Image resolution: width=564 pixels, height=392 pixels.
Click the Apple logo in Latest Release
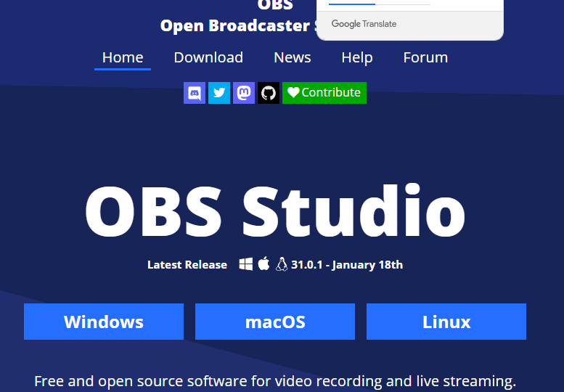[263, 264]
